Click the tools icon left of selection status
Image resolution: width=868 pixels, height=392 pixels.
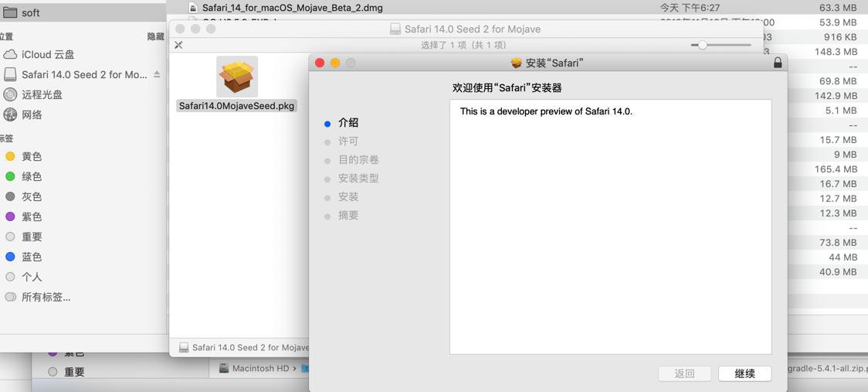178,45
